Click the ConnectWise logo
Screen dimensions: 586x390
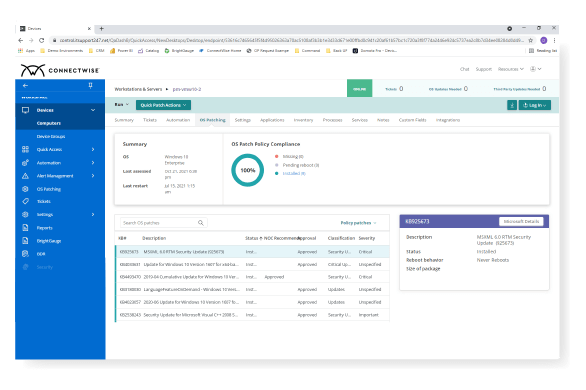click(60, 70)
